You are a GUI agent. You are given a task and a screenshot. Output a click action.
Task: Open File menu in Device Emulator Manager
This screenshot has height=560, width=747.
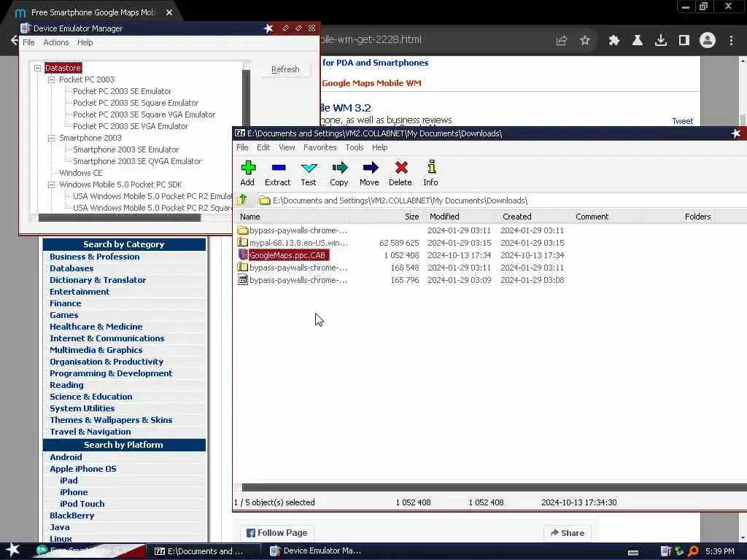[x=28, y=42]
